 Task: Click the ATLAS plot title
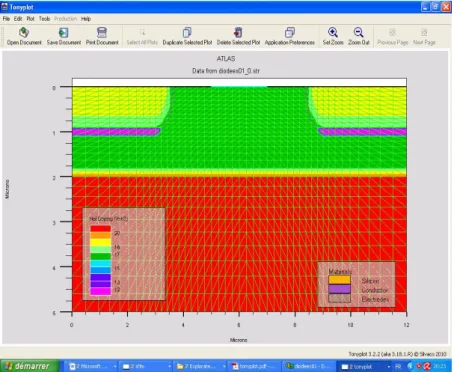[226, 59]
